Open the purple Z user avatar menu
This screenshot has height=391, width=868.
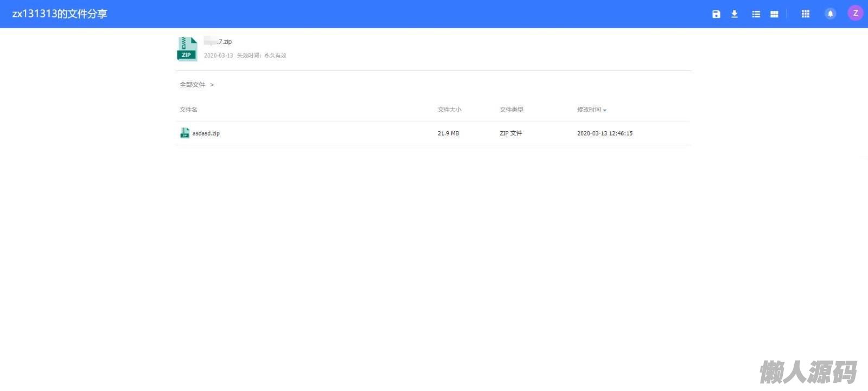(856, 14)
